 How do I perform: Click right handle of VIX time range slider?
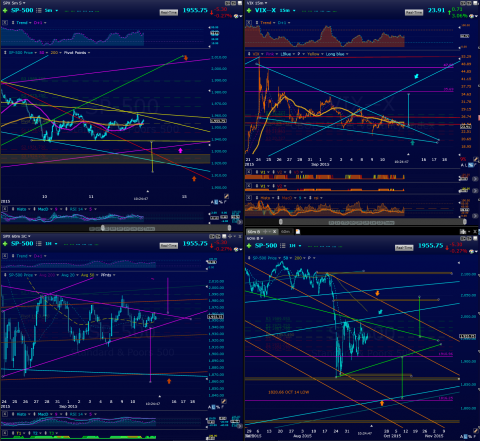click(x=465, y=222)
